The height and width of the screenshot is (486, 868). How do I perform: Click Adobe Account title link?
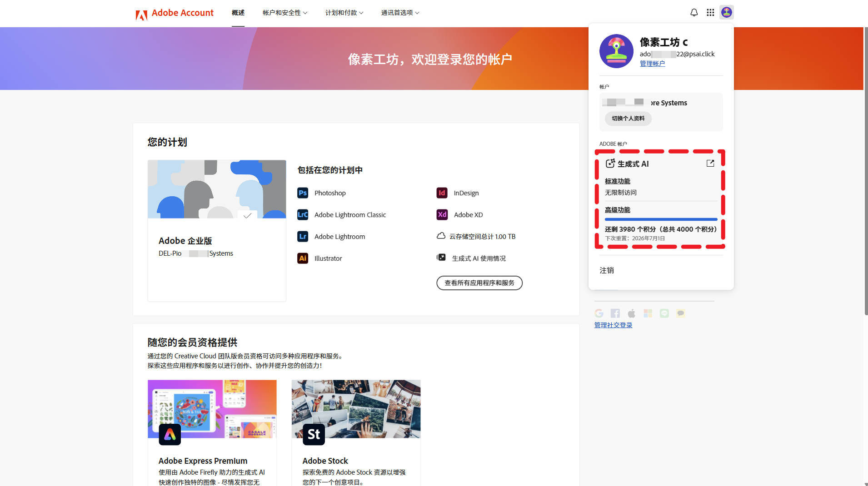tap(182, 13)
